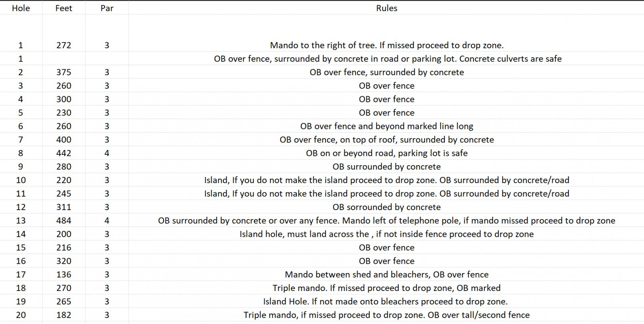The height and width of the screenshot is (324, 644).
Task: Select the feet cell showing 375
Action: [64, 72]
